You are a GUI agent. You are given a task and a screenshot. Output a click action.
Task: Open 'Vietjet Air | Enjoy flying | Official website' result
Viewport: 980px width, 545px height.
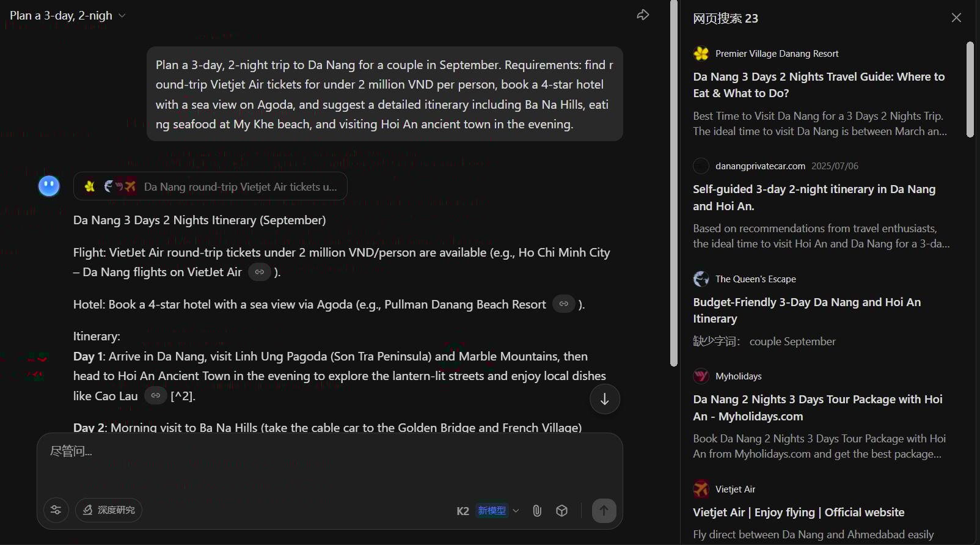point(799,513)
